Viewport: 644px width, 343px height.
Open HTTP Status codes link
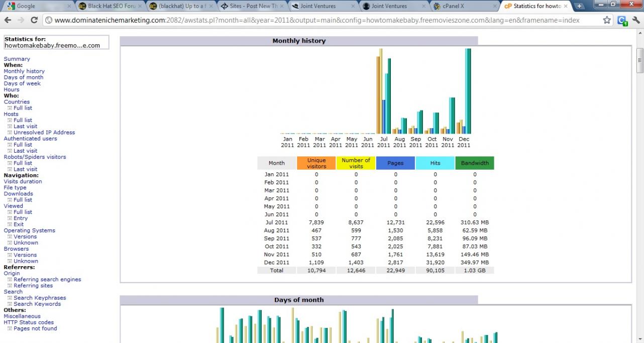[x=29, y=322]
